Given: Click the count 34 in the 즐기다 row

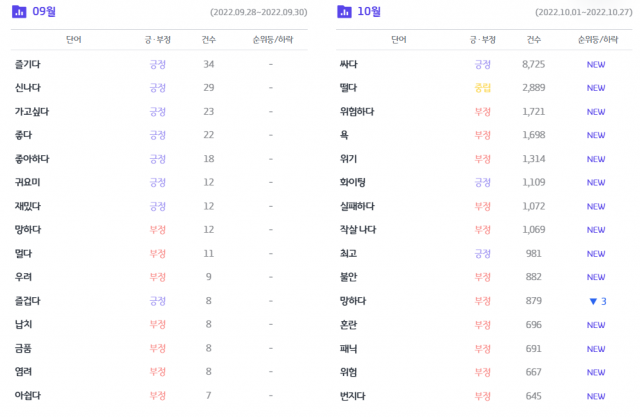Looking at the screenshot, I should point(209,64).
